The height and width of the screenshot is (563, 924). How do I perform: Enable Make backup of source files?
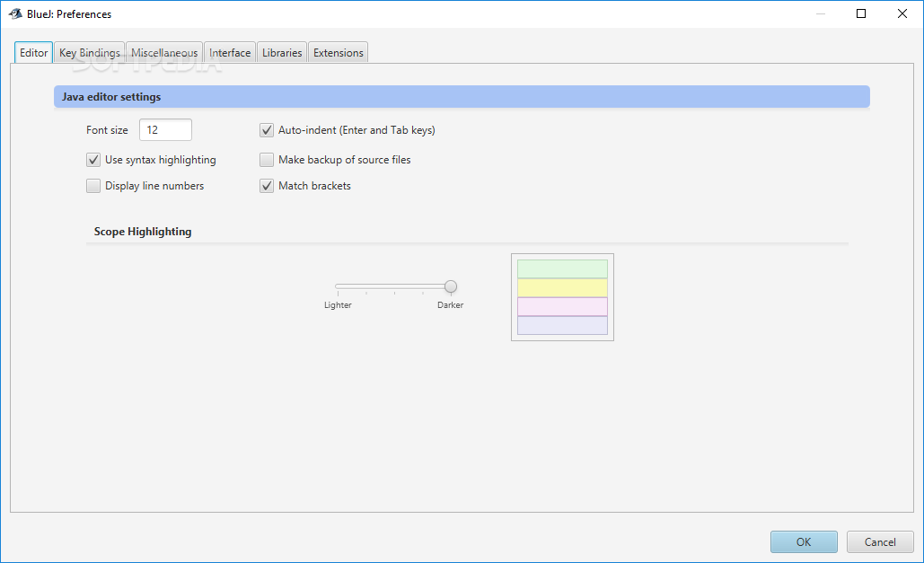[x=267, y=160]
